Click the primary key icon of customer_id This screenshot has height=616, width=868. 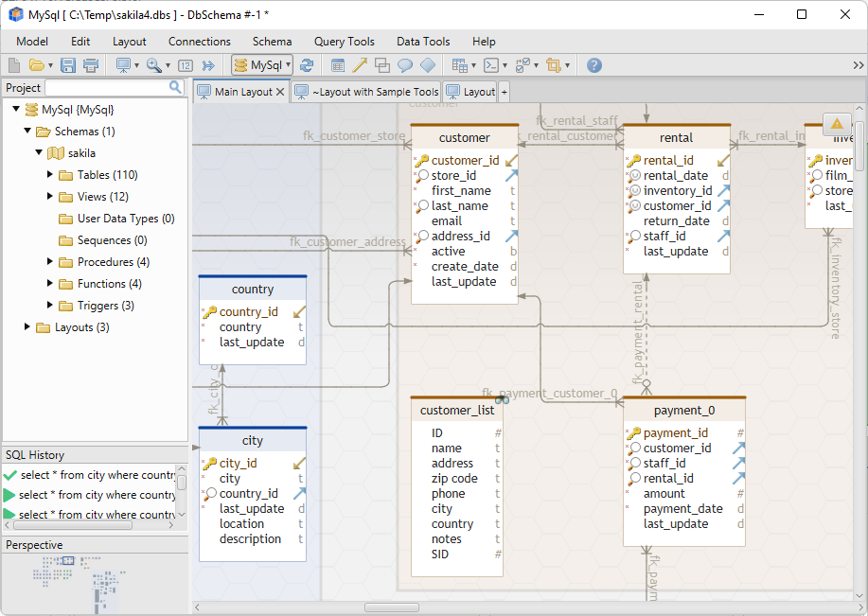point(422,161)
